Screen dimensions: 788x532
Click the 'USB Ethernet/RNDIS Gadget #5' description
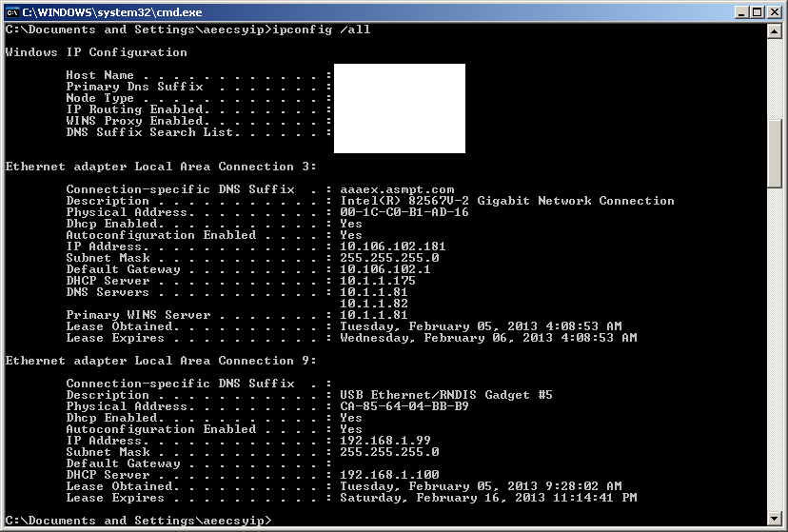coord(446,395)
